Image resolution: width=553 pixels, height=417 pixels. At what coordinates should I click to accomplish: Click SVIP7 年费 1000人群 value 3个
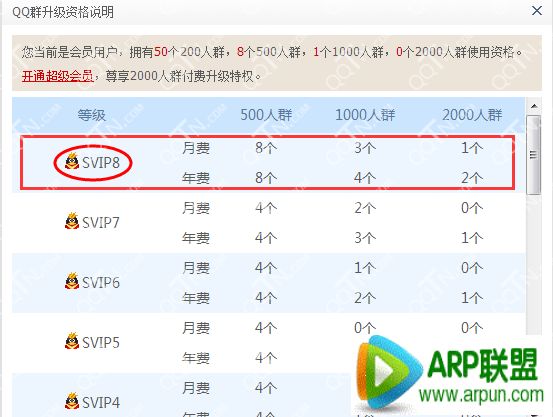click(x=365, y=238)
